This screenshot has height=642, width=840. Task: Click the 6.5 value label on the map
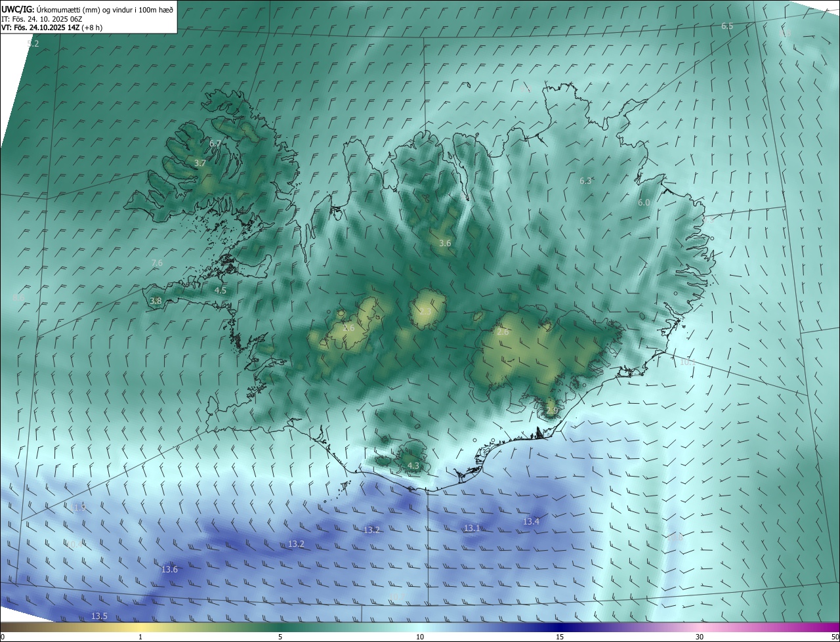(727, 26)
